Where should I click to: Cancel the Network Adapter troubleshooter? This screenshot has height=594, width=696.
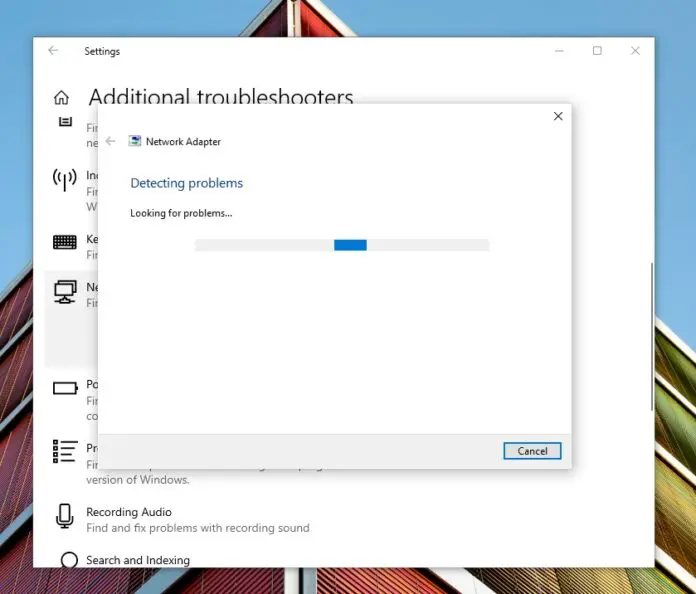point(532,451)
